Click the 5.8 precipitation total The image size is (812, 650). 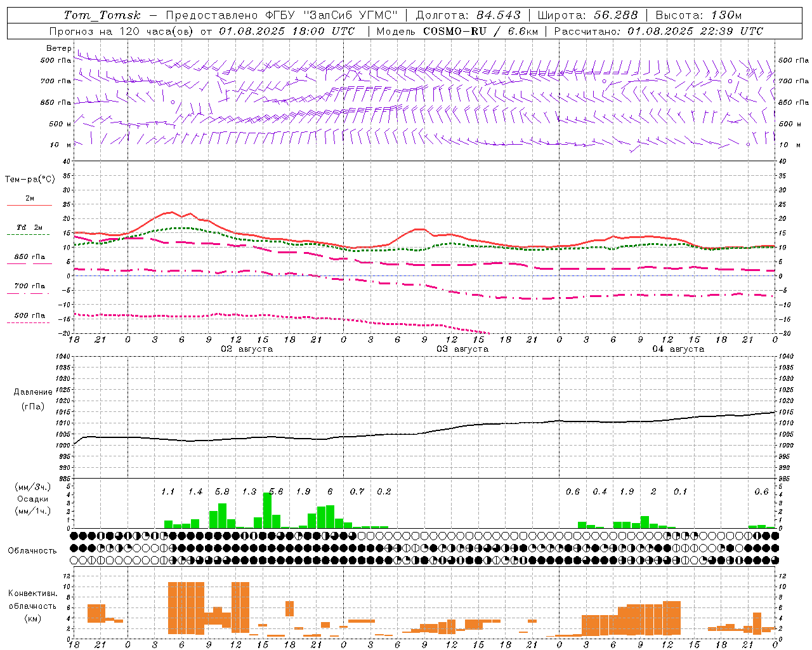click(222, 492)
